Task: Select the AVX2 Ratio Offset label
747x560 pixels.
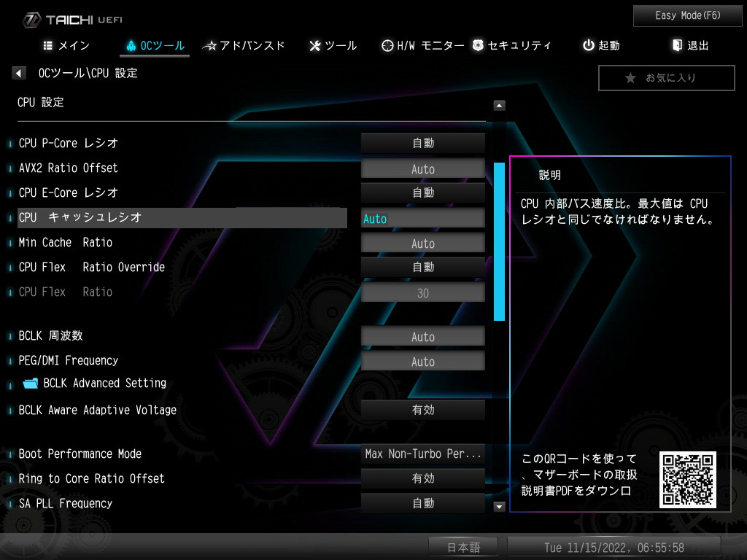Action: pos(68,168)
